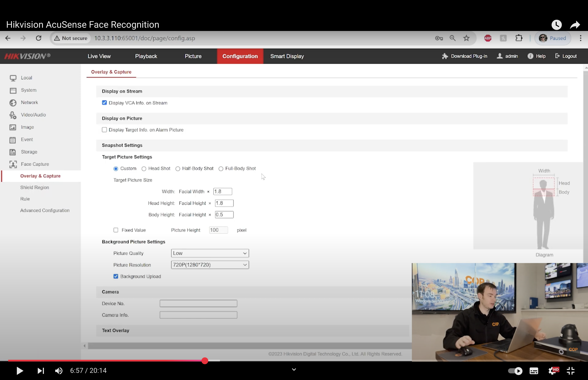This screenshot has width=588, height=380.
Task: Click the browser bookmark star icon
Action: [466, 38]
